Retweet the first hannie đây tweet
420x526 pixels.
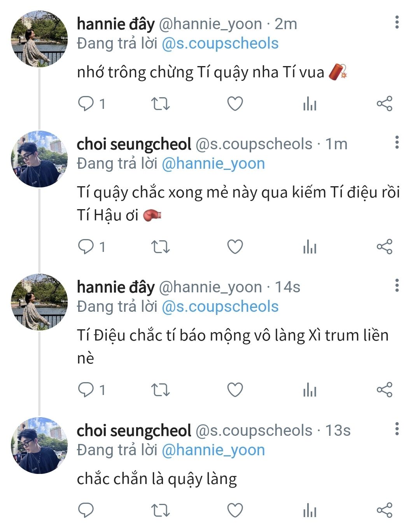(x=160, y=104)
